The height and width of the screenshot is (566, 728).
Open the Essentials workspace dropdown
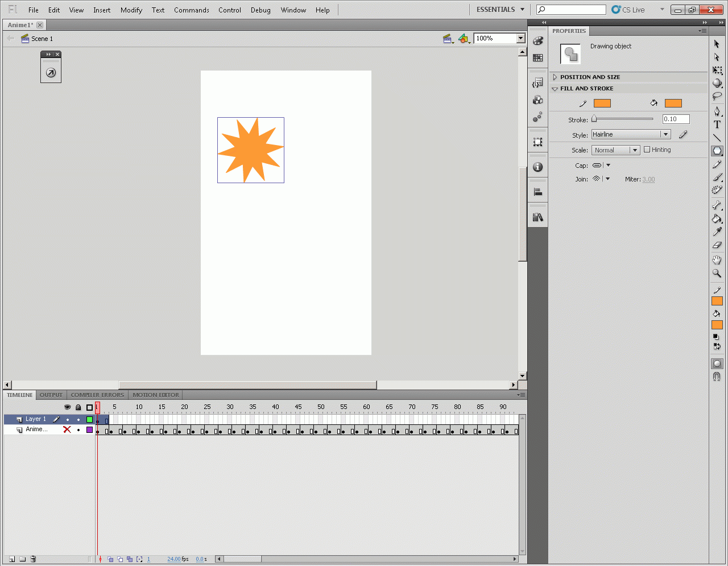[x=500, y=10]
